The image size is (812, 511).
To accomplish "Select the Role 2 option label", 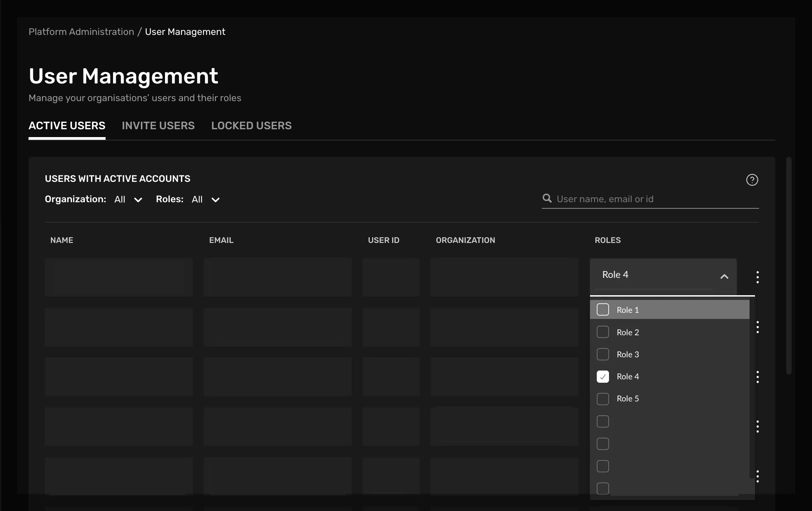I will click(628, 332).
